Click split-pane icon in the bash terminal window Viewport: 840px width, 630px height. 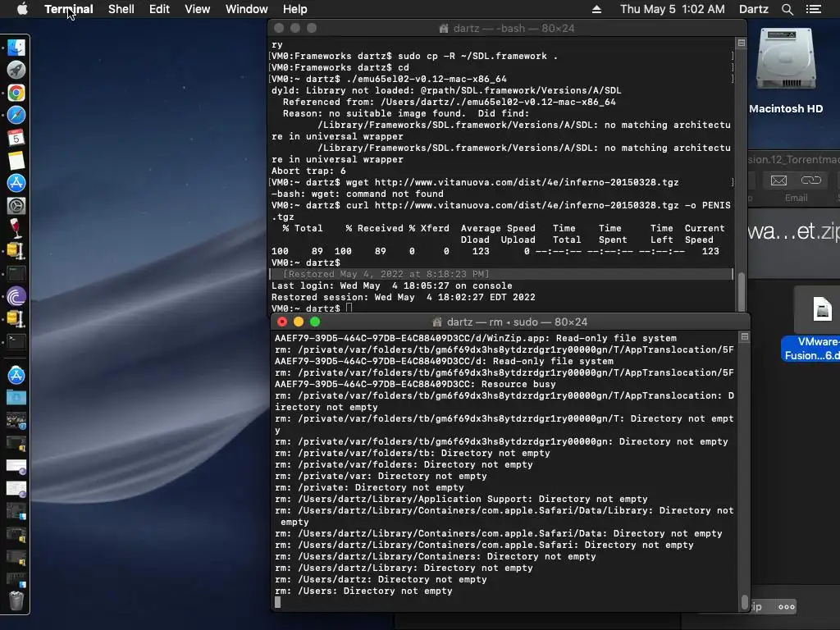coord(742,43)
